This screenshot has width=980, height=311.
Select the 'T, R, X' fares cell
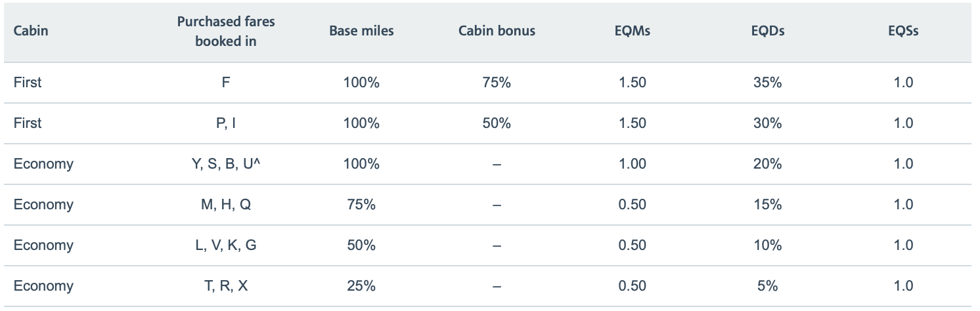(226, 286)
